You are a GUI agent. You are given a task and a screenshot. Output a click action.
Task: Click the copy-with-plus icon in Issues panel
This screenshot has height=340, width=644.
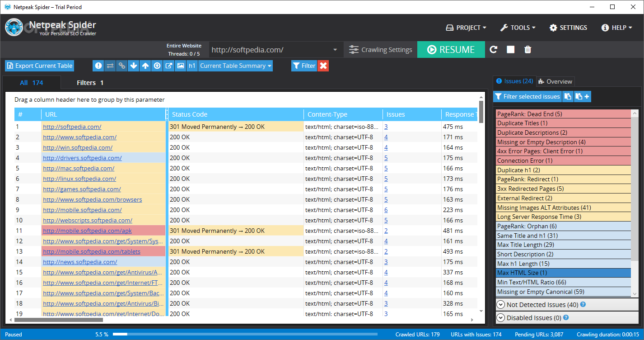pyautogui.click(x=582, y=96)
